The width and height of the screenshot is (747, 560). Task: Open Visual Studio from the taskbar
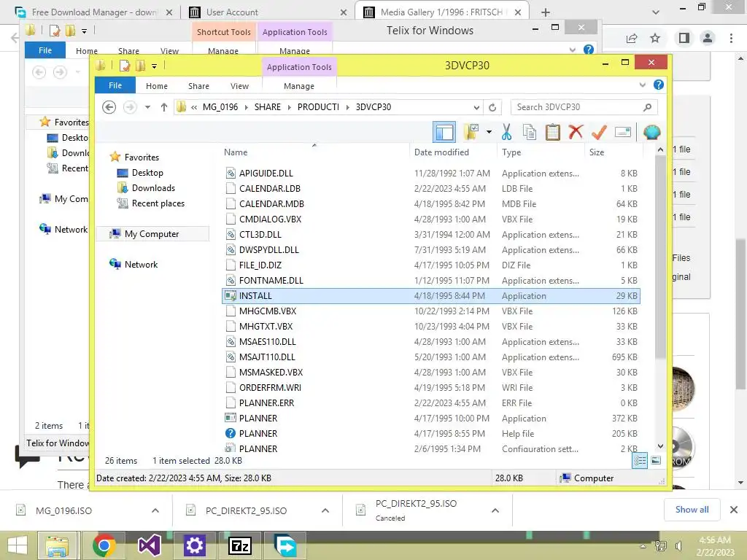[x=149, y=545]
